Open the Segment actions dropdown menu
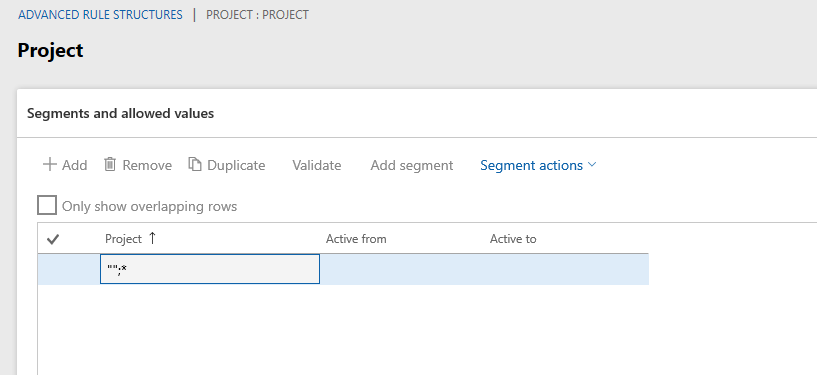This screenshot has width=817, height=375. (x=538, y=165)
